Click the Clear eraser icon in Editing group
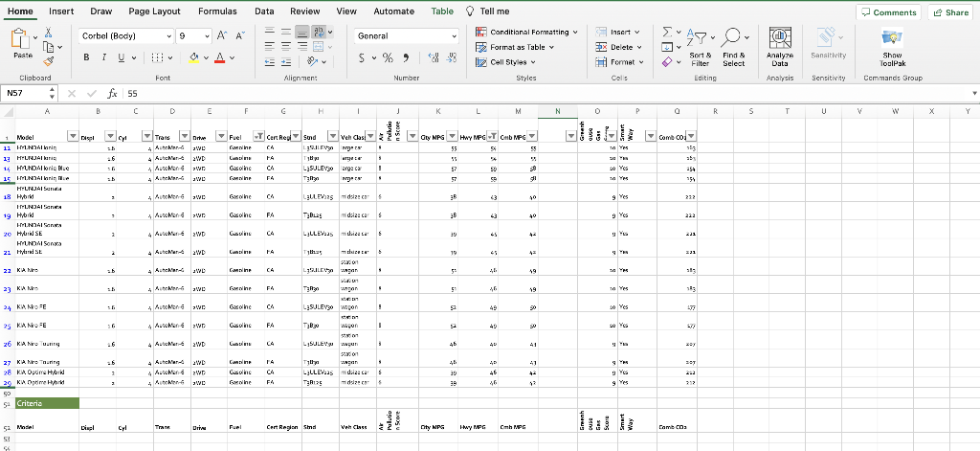Image resolution: width=980 pixels, height=451 pixels. click(666, 61)
